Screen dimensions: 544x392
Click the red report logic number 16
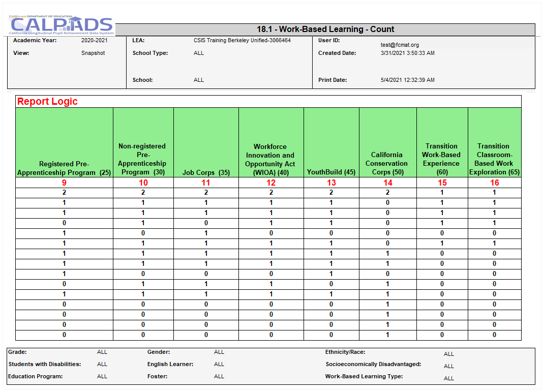point(494,183)
